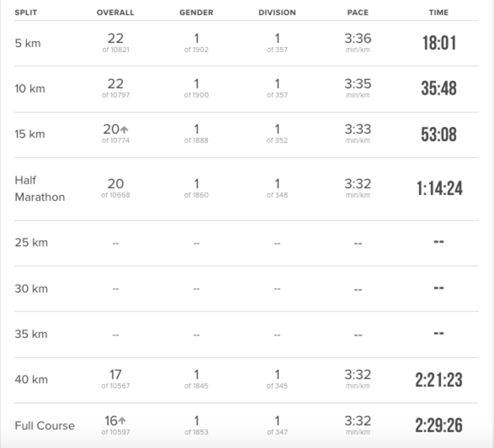This screenshot has height=448, width=494.
Task: Click the 25 km split row label
Action: pos(31,243)
